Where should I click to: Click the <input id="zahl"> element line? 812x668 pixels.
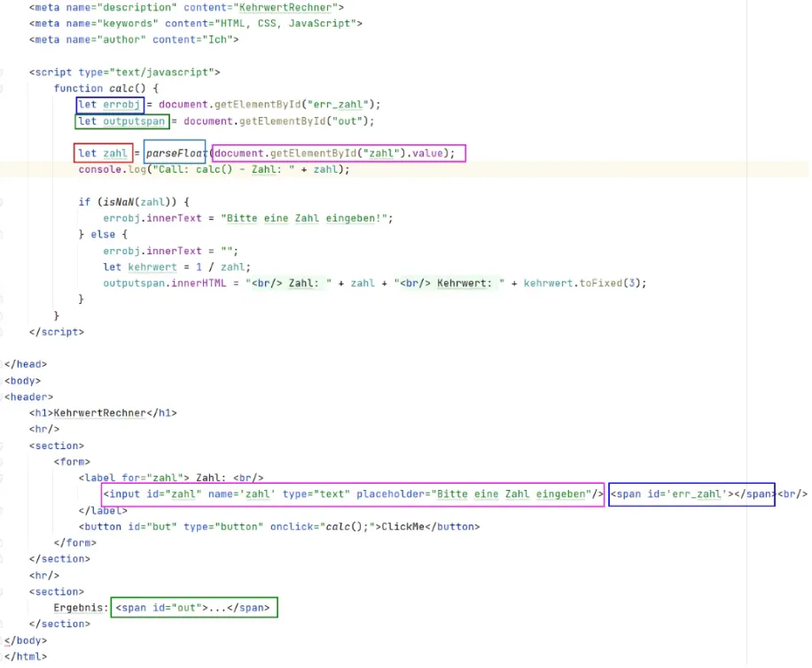pos(353,494)
